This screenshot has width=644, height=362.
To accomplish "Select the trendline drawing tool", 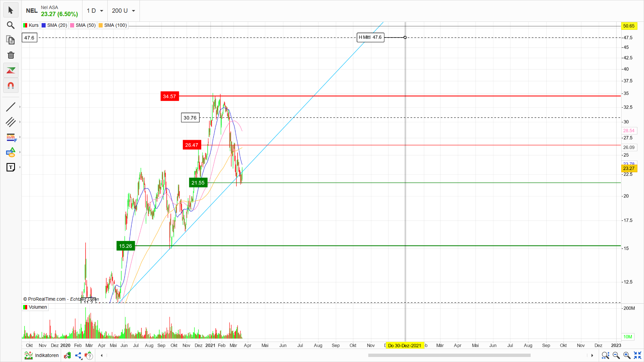I will point(11,107).
